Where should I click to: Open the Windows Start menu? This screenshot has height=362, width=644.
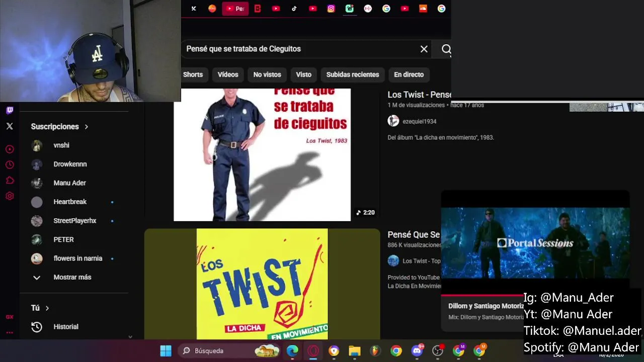[x=166, y=351]
